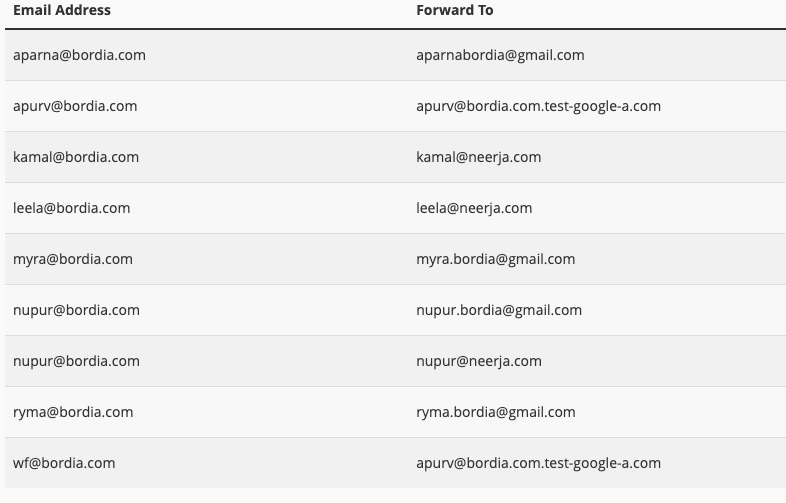
Task: Select nupur@bordia.com that forwards to Gmail
Action: point(76,310)
